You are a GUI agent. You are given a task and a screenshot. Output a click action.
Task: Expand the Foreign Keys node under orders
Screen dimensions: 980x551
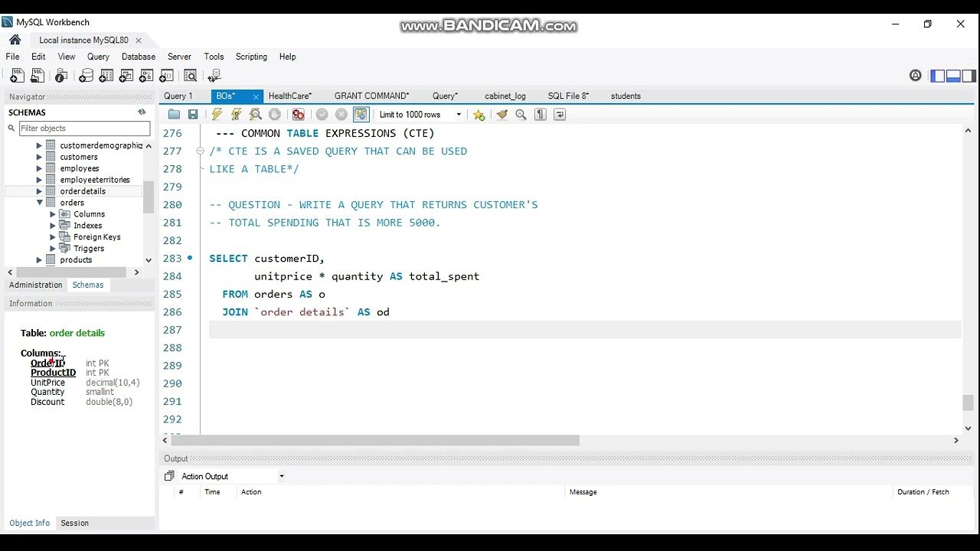[53, 237]
